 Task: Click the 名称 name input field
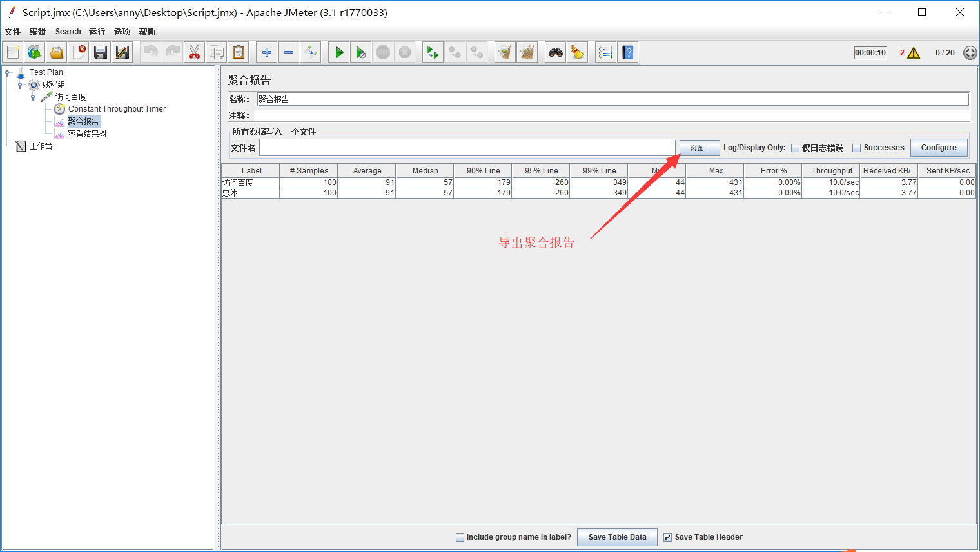612,99
